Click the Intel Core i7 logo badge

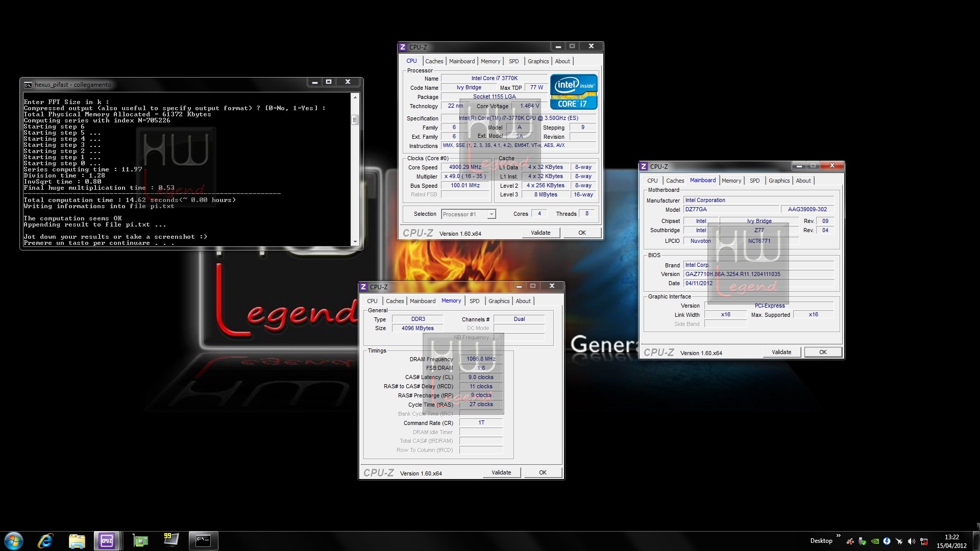click(x=574, y=92)
